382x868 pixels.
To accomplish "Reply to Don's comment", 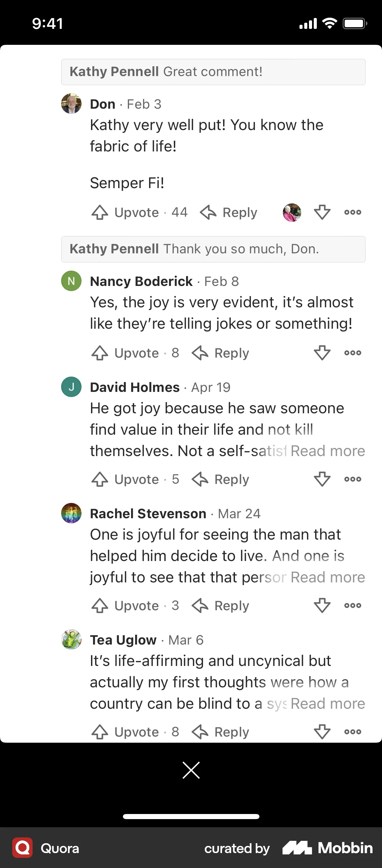I will coord(229,213).
